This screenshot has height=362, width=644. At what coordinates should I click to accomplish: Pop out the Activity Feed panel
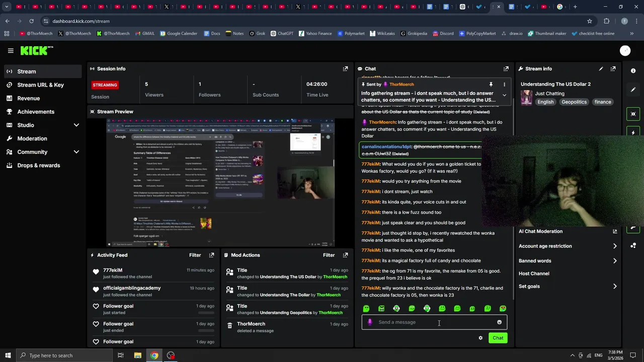[x=211, y=255]
